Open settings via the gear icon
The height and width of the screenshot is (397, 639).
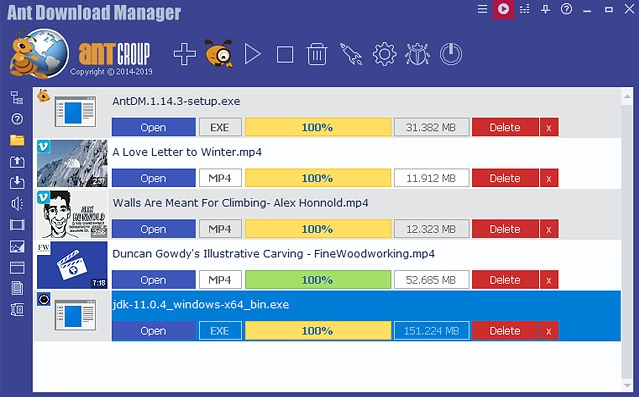[384, 54]
